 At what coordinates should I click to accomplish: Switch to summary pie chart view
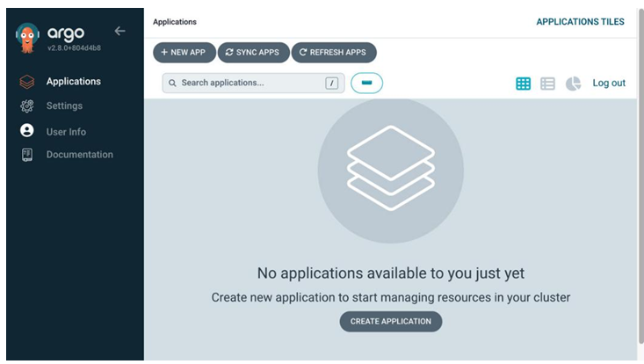point(574,84)
